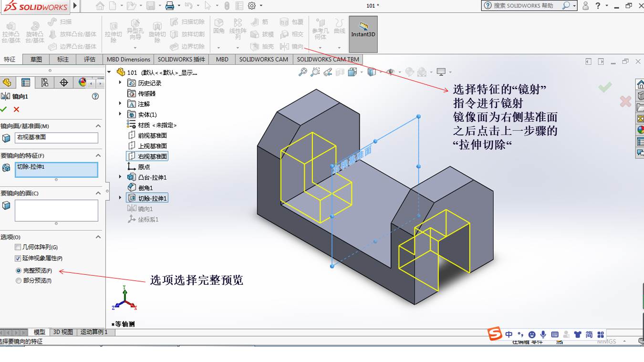The image size is (644, 362).
Task: Click the home icon in top toolbar
Action: pyautogui.click(x=100, y=6)
